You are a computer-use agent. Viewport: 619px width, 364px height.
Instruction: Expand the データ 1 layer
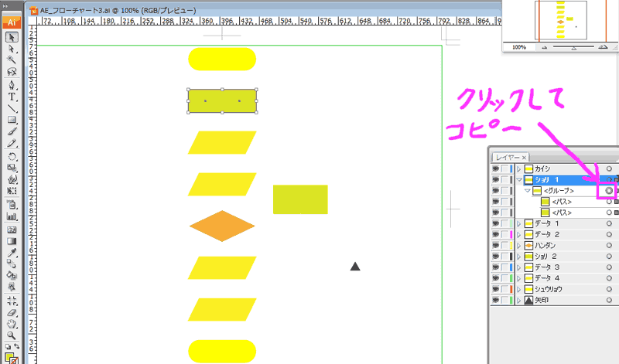click(x=519, y=223)
